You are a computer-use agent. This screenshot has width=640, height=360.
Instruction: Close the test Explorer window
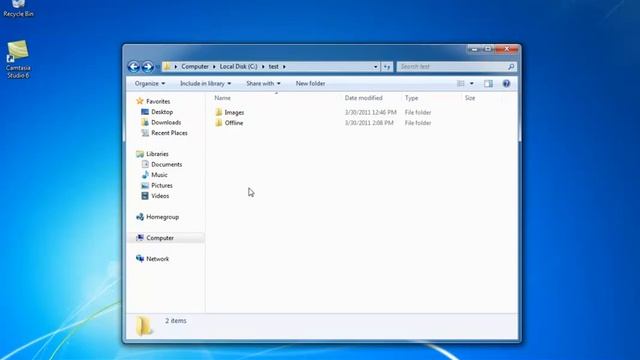coord(507,49)
